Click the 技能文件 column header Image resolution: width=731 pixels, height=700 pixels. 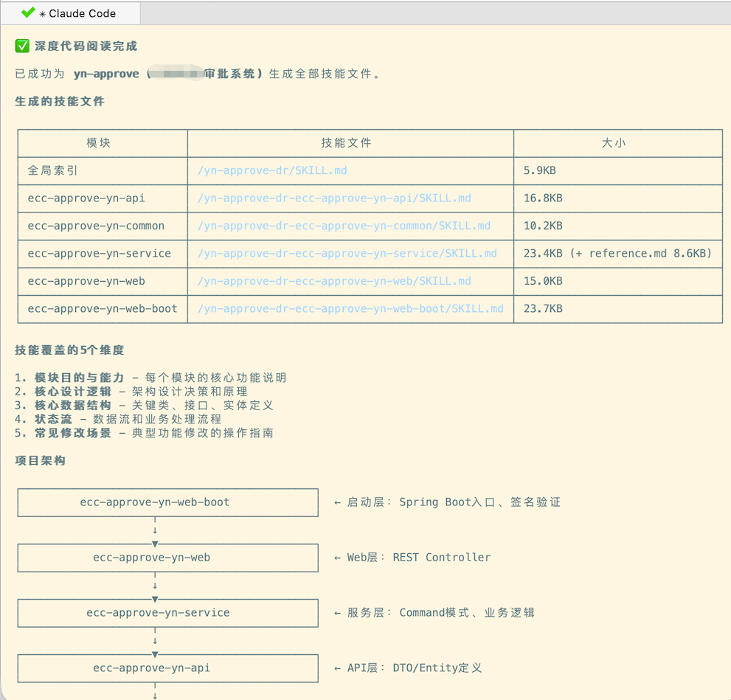click(x=350, y=143)
